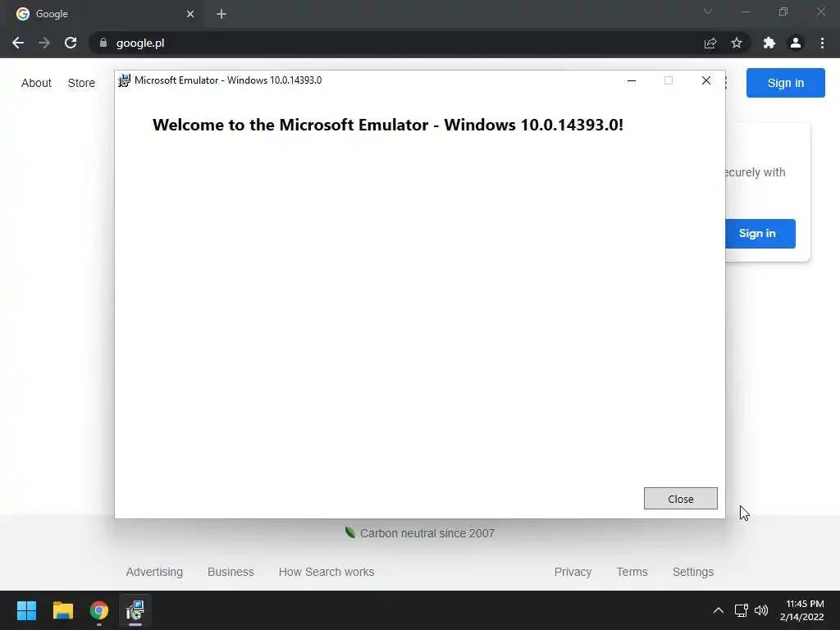The image size is (840, 630).
Task: Open network status in system tray
Action: (x=741, y=610)
